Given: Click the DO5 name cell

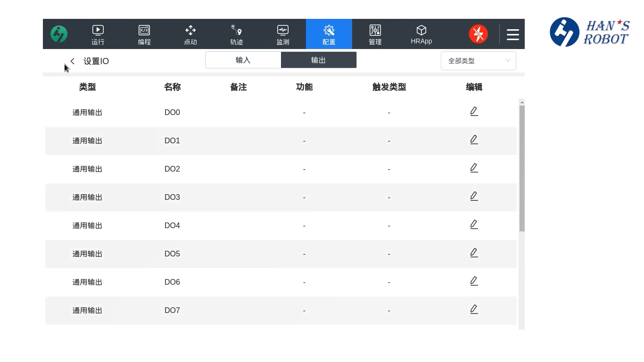Looking at the screenshot, I should click(x=172, y=254).
